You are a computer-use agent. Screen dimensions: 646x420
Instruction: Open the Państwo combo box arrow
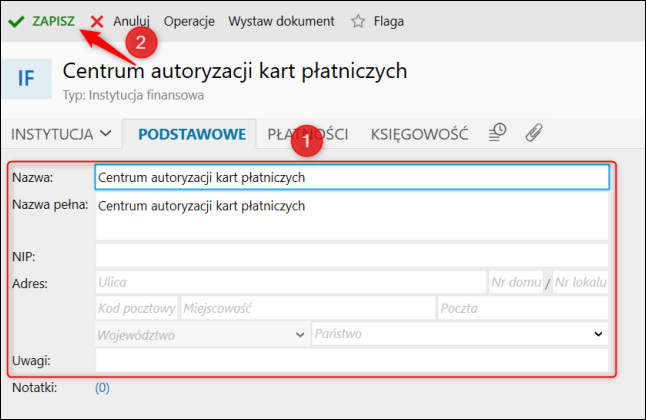click(598, 334)
